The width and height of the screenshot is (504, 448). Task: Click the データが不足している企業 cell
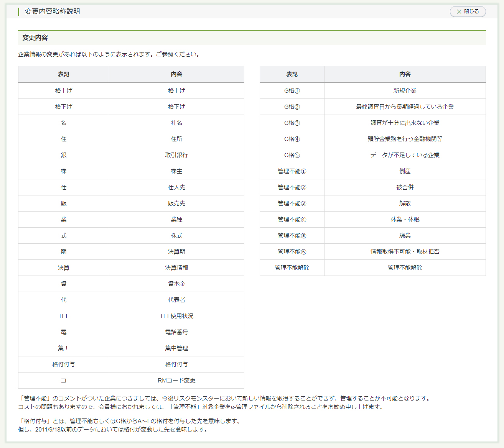tap(405, 155)
